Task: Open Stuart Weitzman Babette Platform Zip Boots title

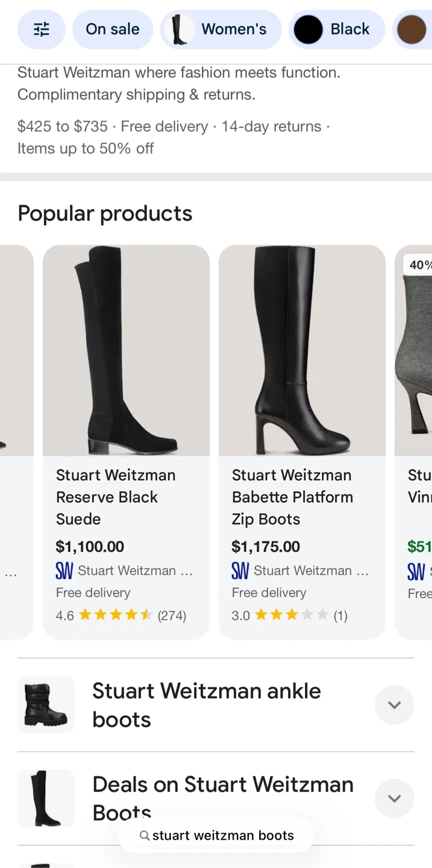Action: coord(292,497)
